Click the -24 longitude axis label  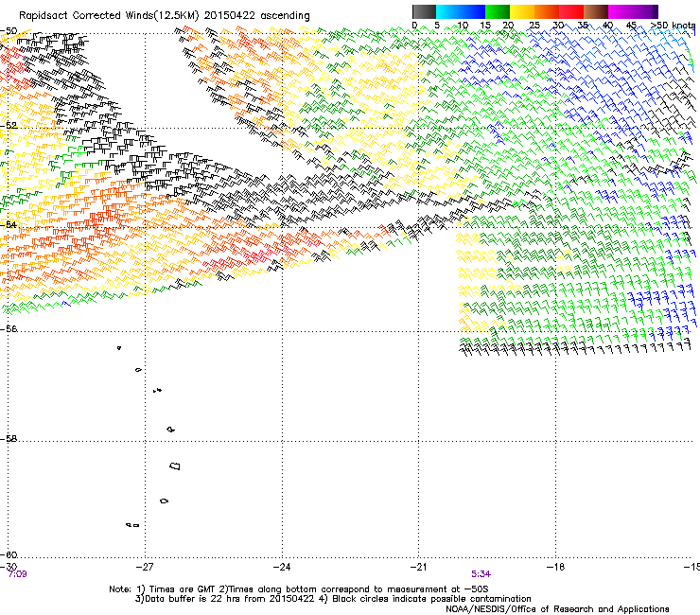[x=282, y=567]
